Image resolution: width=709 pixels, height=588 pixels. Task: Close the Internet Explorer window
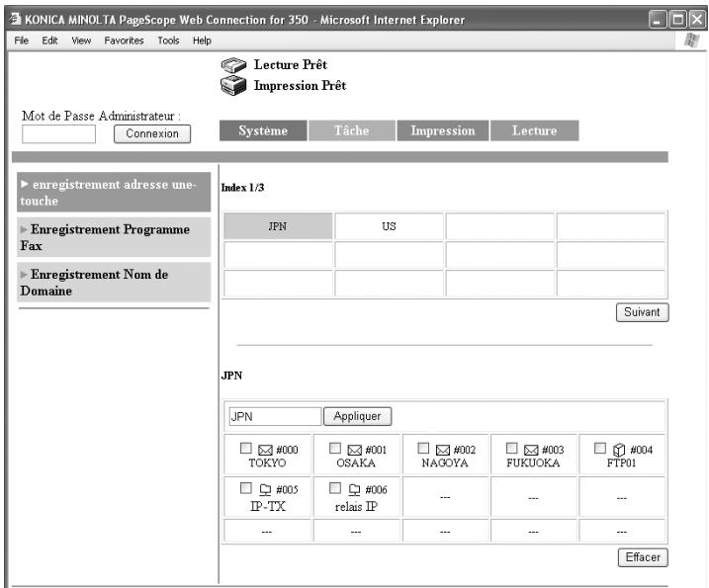pyautogui.click(x=697, y=20)
